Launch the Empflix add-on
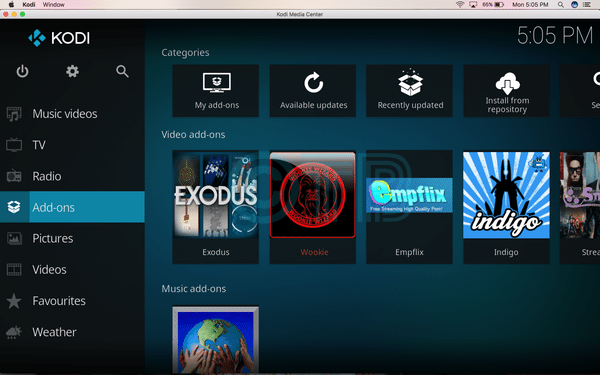The image size is (600, 375). point(409,207)
